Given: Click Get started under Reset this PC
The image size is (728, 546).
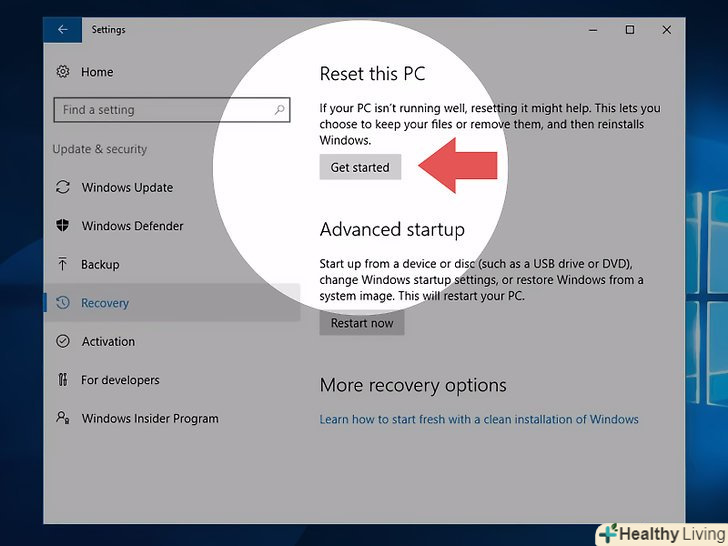Looking at the screenshot, I should (360, 167).
